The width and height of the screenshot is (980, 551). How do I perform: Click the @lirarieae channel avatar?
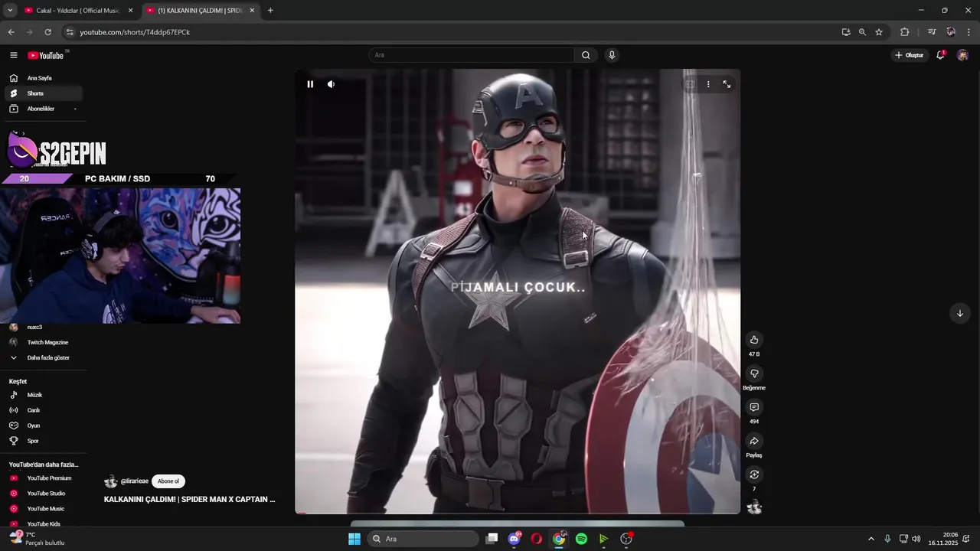[110, 481]
